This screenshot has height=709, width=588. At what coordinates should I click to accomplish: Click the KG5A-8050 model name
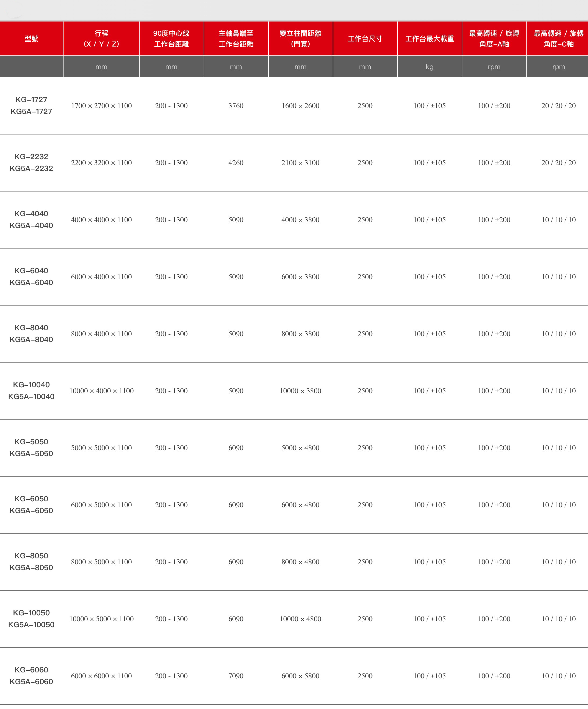31,568
